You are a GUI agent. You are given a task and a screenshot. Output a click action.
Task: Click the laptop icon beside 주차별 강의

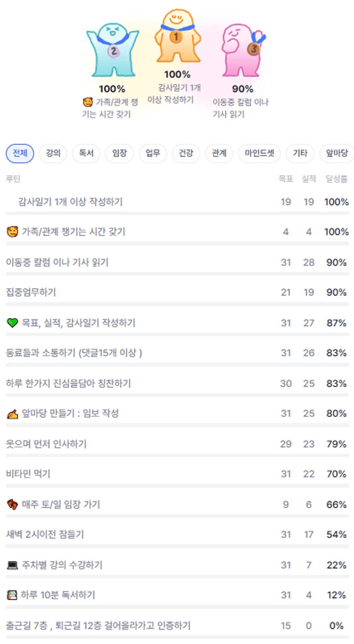tap(12, 565)
